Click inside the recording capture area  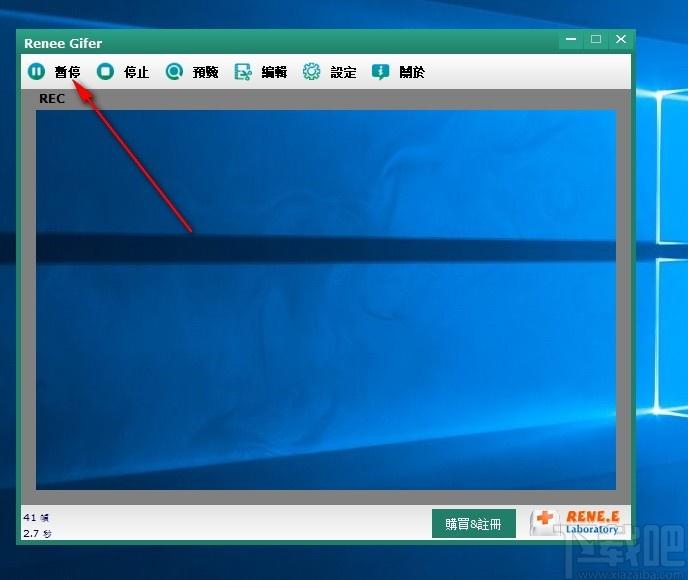(x=326, y=300)
